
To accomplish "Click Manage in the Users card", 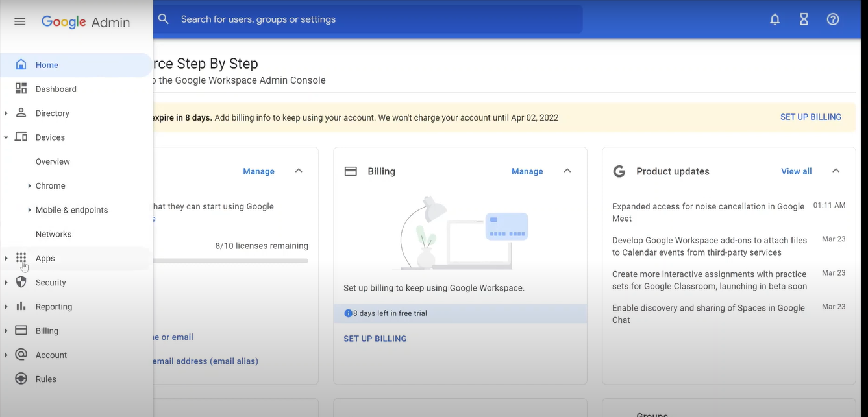I will 258,171.
